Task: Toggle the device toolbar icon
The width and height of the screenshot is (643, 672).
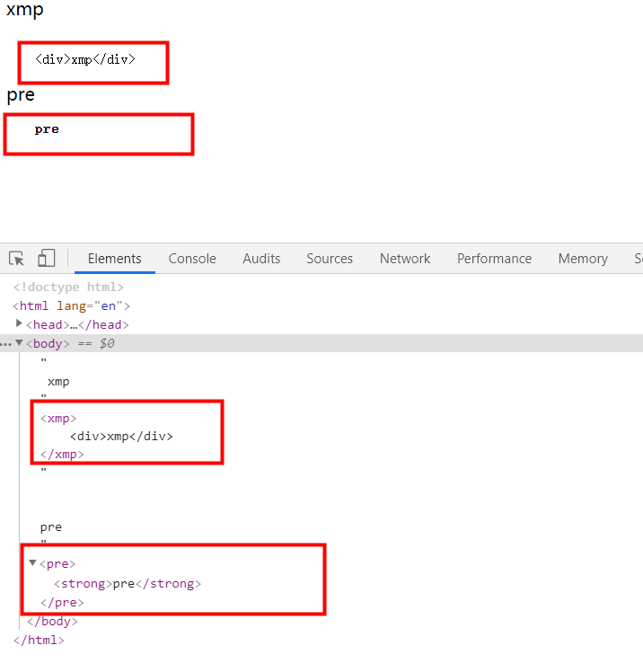Action: tap(47, 258)
